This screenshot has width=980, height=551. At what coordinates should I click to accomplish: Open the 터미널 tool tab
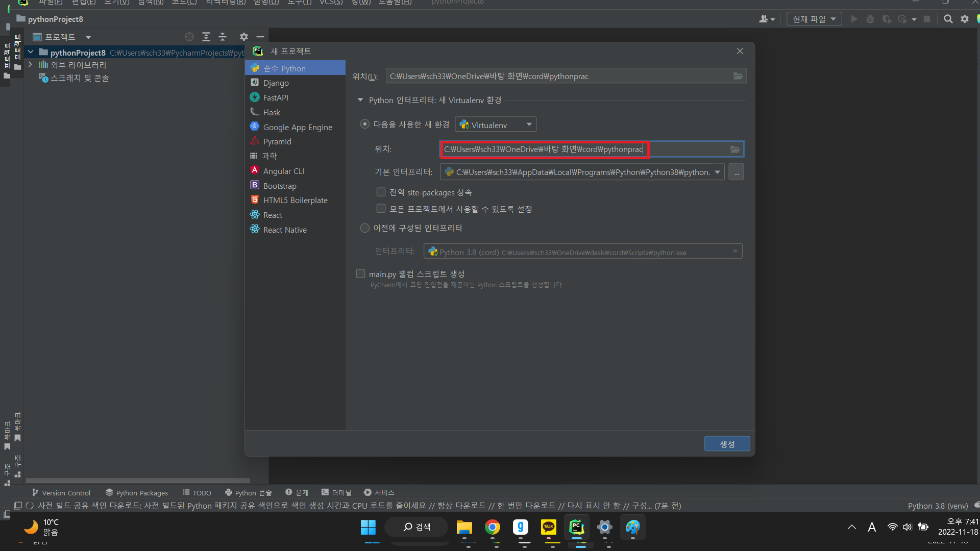pyautogui.click(x=336, y=493)
